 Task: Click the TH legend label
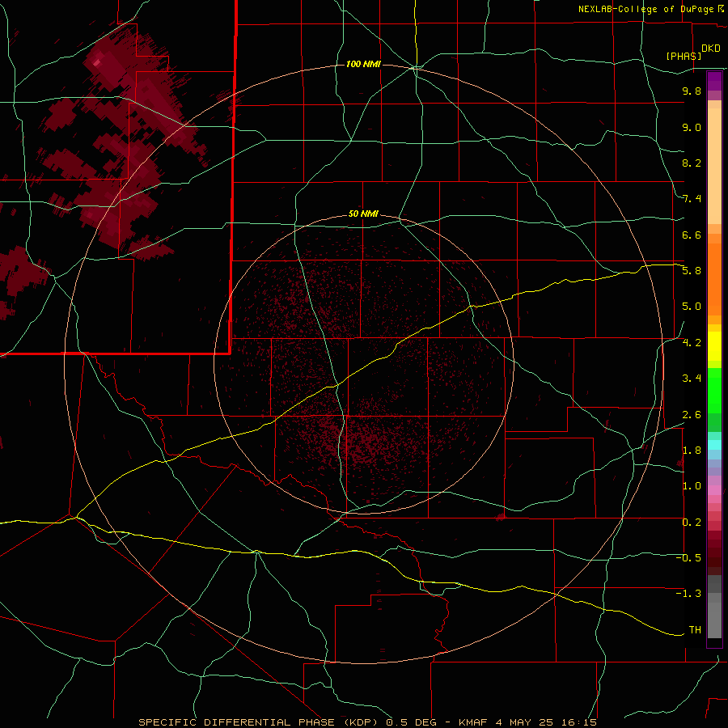[x=695, y=630]
